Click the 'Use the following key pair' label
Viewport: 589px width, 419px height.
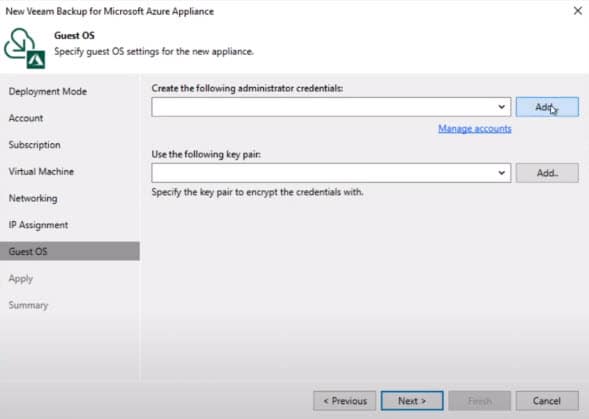(x=206, y=154)
